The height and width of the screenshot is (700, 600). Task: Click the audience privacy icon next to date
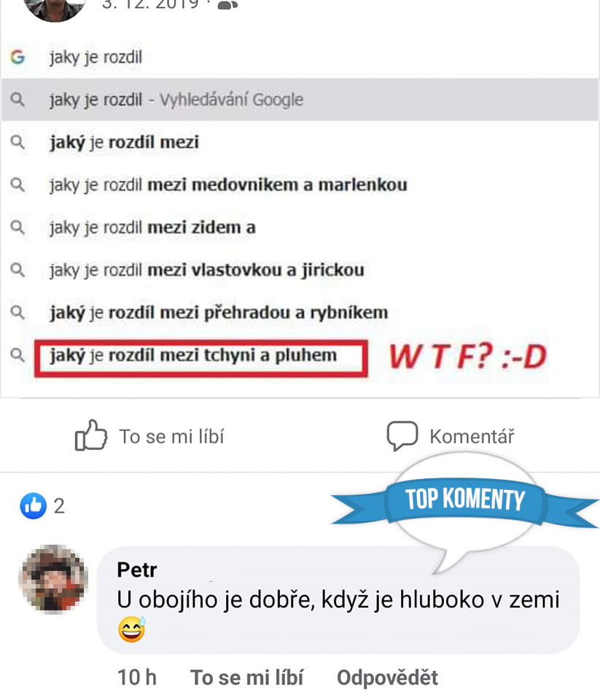point(227,4)
